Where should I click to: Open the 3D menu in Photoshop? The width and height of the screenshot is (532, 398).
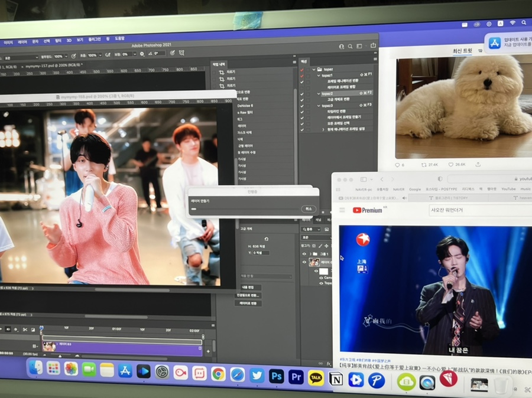(69, 40)
